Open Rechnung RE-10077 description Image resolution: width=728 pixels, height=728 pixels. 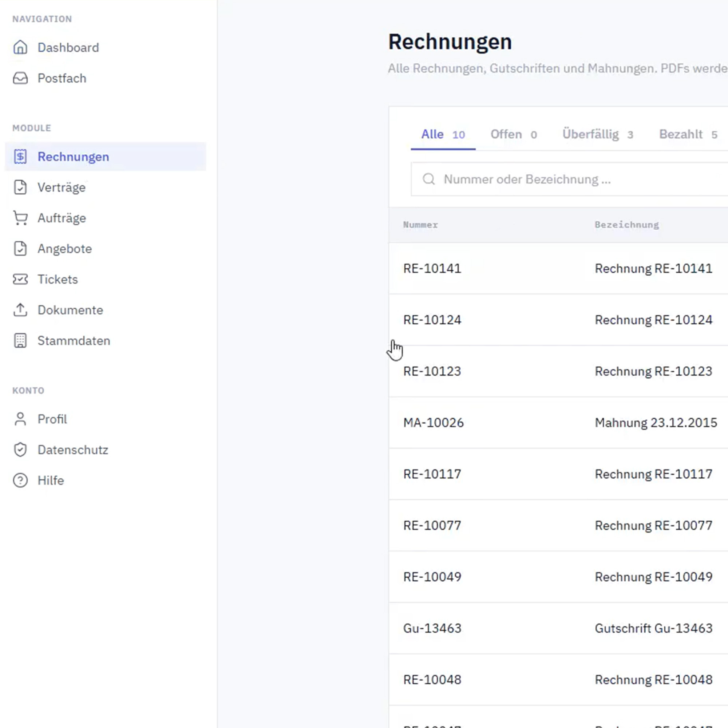click(x=654, y=526)
